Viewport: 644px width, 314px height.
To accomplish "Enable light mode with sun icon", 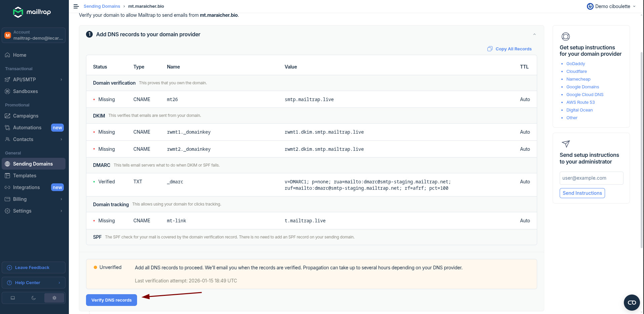I will click(54, 298).
